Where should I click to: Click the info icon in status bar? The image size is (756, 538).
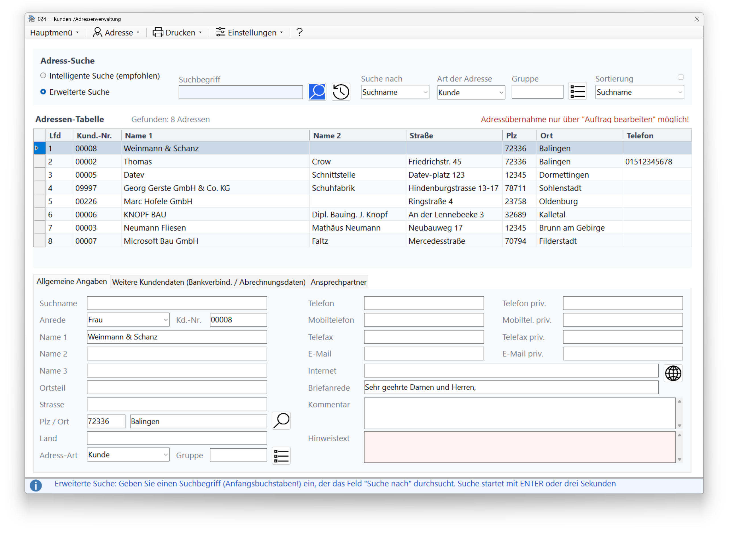(36, 485)
